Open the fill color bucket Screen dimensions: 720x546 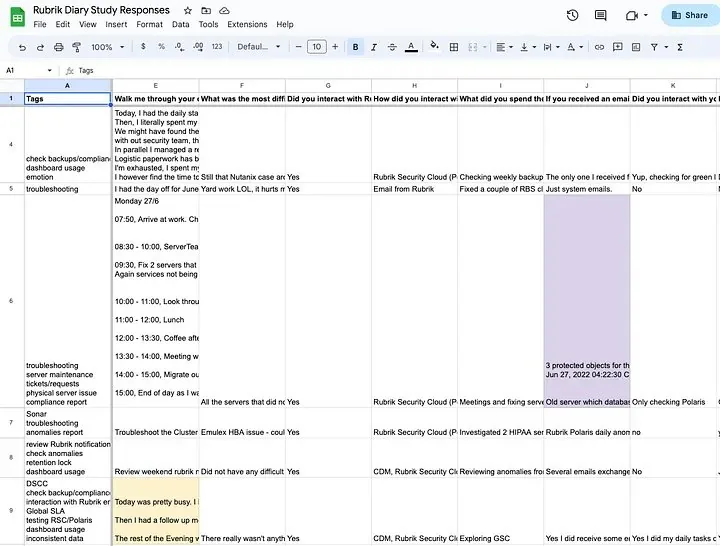[x=434, y=46]
